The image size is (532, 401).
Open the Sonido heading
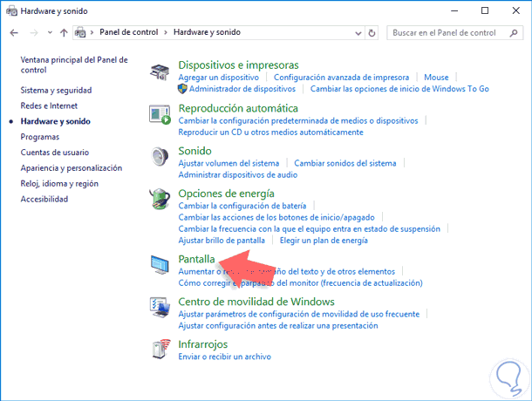[194, 151]
